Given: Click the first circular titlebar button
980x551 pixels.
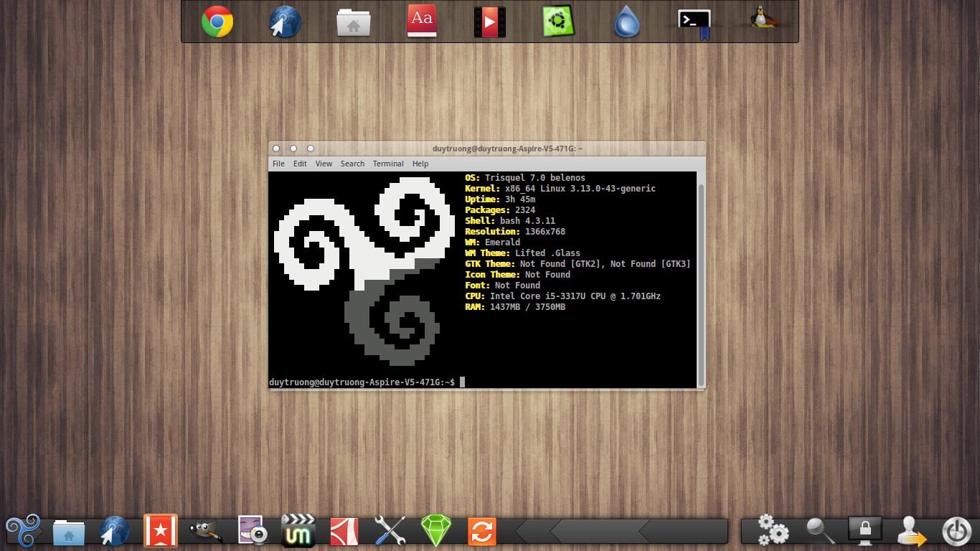Looking at the screenshot, I should 276,149.
